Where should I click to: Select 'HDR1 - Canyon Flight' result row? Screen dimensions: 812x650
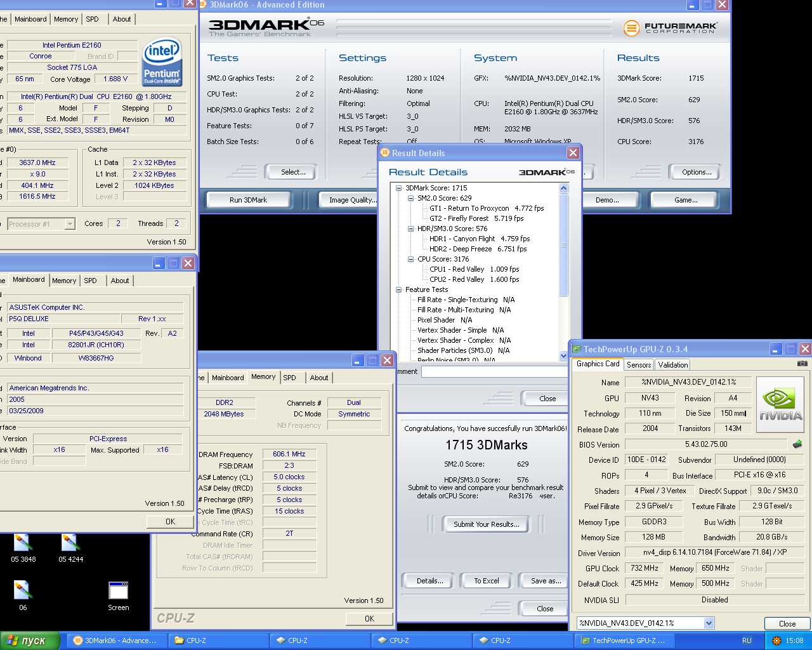480,239
